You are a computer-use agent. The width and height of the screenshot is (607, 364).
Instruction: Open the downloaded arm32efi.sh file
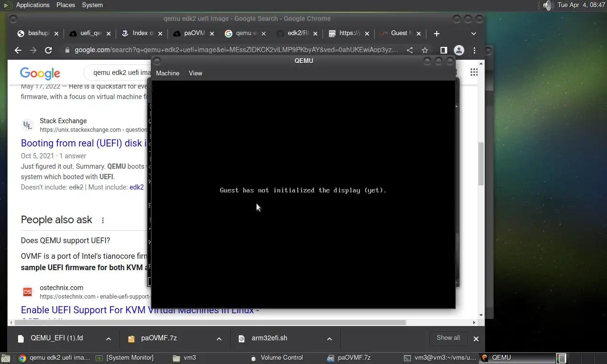269,338
